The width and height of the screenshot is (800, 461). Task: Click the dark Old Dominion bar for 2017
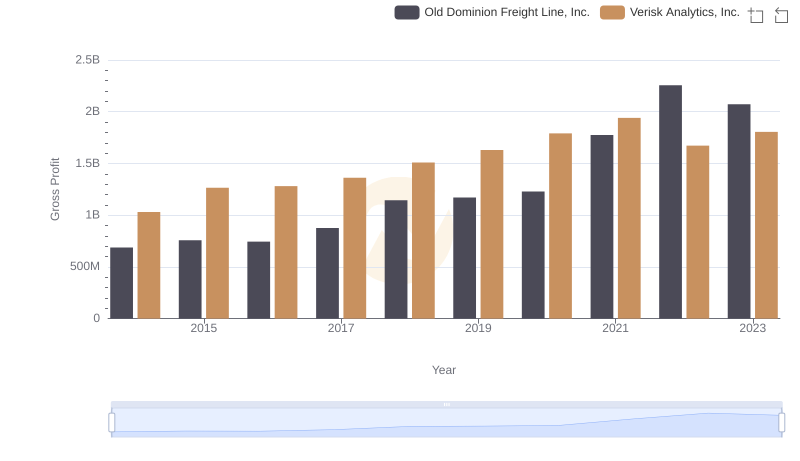pyautogui.click(x=327, y=273)
